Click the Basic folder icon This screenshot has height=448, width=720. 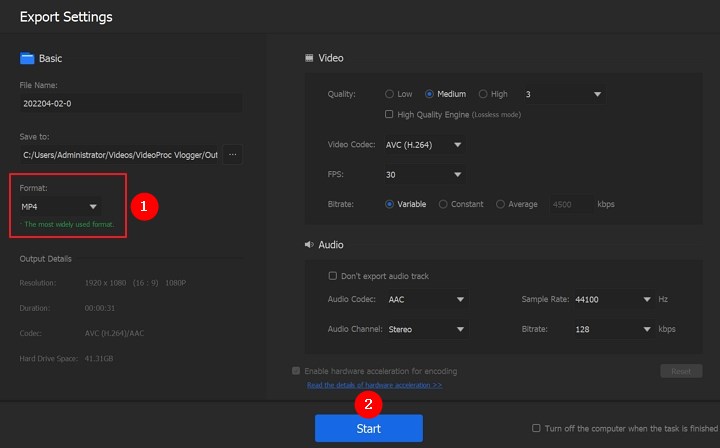(27, 59)
